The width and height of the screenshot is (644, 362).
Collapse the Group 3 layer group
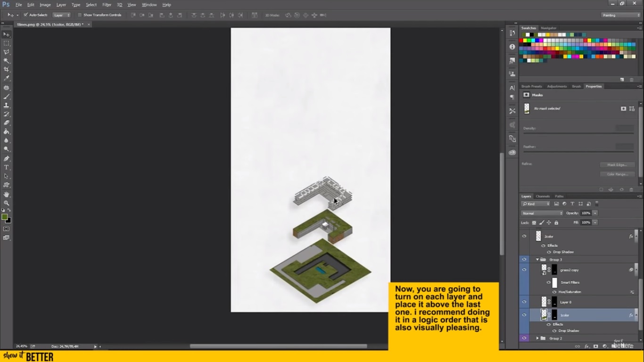pyautogui.click(x=537, y=259)
